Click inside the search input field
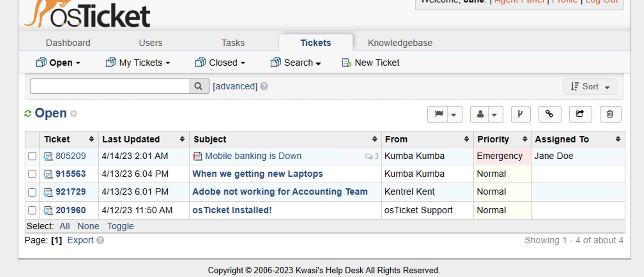644x277 pixels. coord(109,86)
